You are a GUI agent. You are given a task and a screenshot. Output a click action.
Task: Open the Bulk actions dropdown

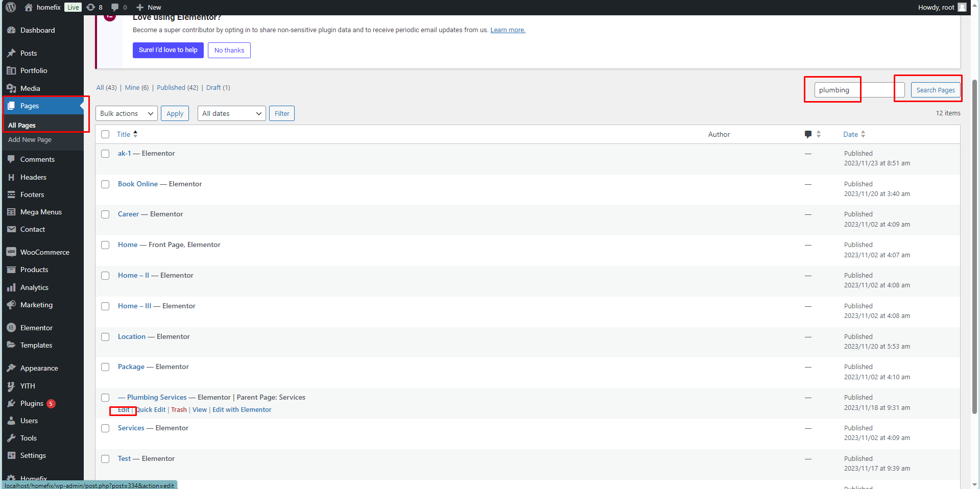(127, 113)
